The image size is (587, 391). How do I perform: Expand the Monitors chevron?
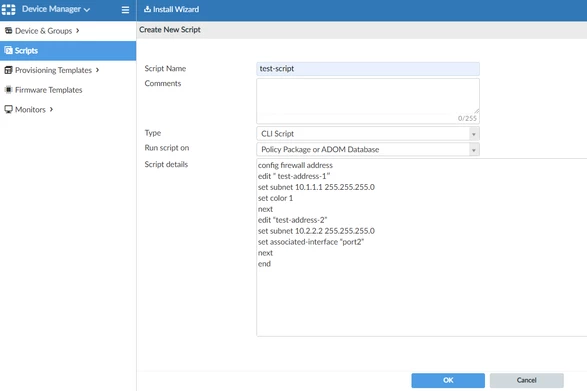51,109
